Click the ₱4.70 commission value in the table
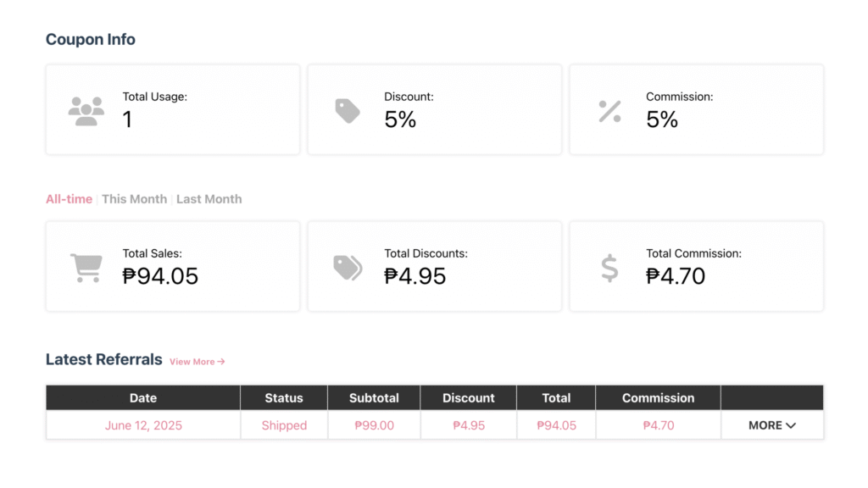Viewport: 868px width, 488px height. pyautogui.click(x=658, y=425)
